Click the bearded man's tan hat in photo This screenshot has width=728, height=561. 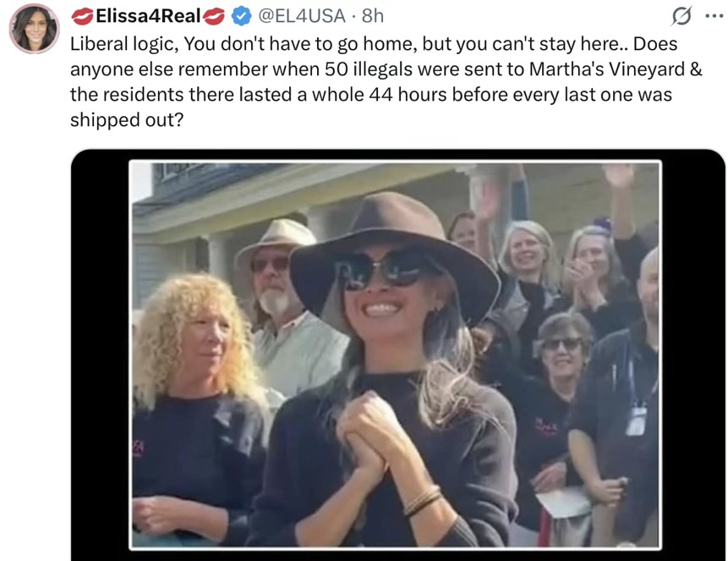[x=277, y=239]
